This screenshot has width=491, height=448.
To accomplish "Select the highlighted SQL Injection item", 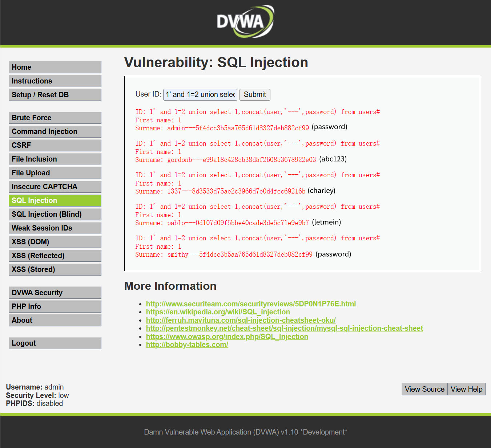I will 55,200.
